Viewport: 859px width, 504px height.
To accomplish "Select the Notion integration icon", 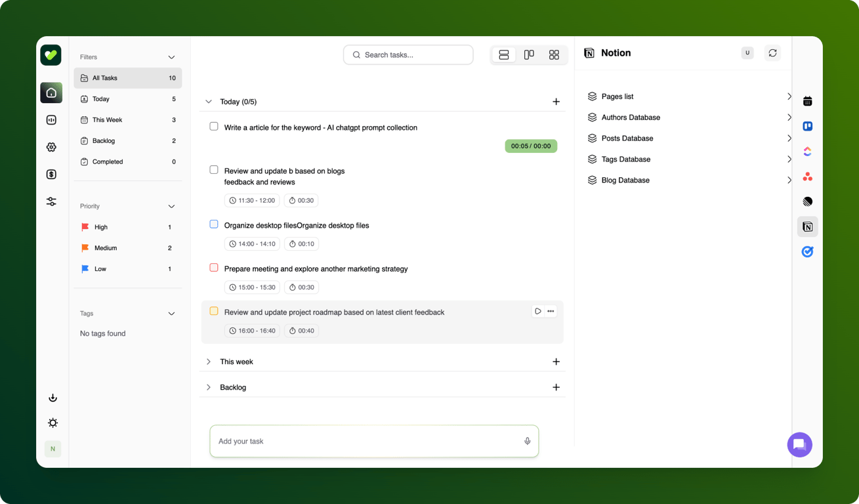I will pos(807,226).
